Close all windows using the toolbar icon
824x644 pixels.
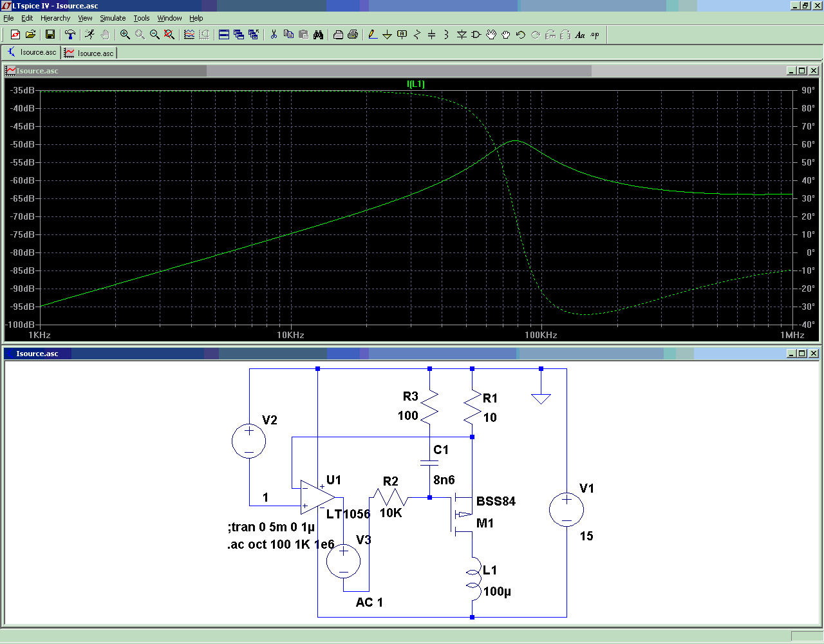(254, 35)
